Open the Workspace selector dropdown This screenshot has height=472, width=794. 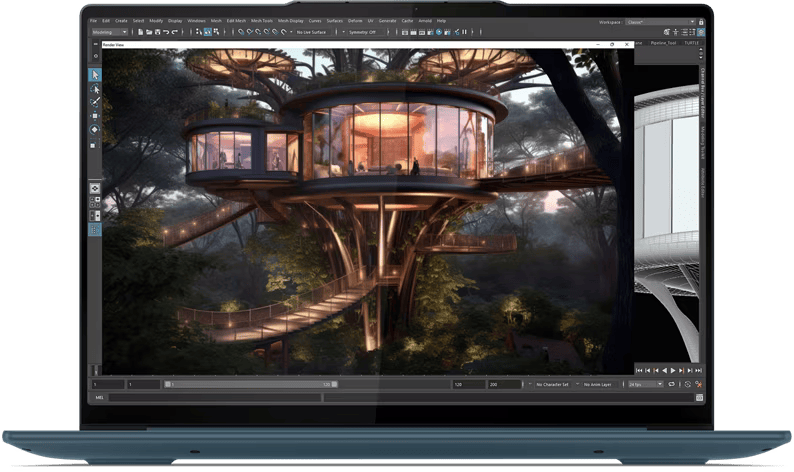click(659, 20)
